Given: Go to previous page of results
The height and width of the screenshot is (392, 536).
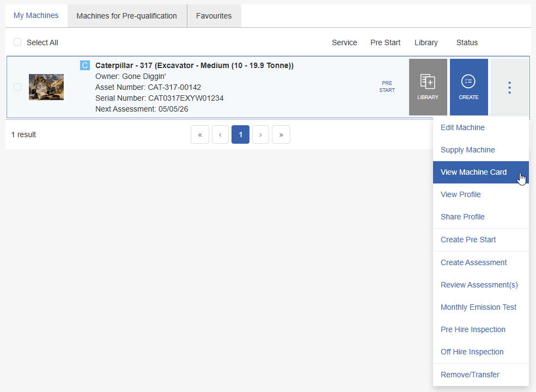Looking at the screenshot, I should (x=220, y=134).
